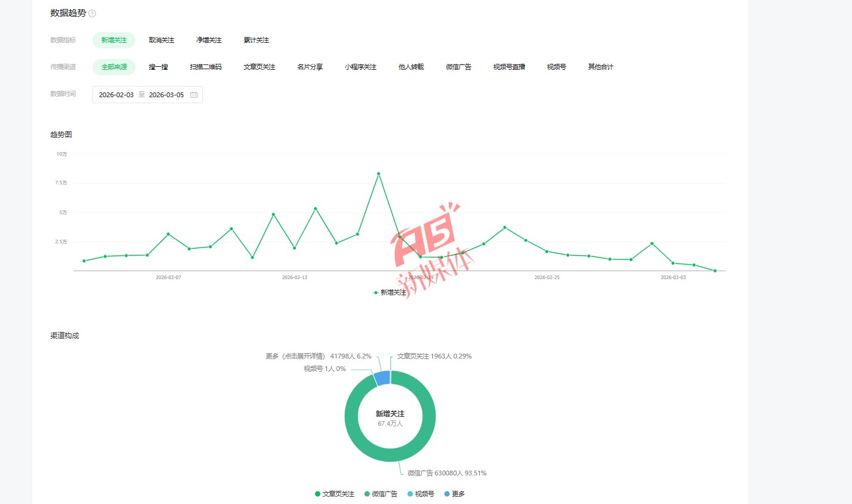
Task: Select the 取消关注 metric tab
Action: 161,40
